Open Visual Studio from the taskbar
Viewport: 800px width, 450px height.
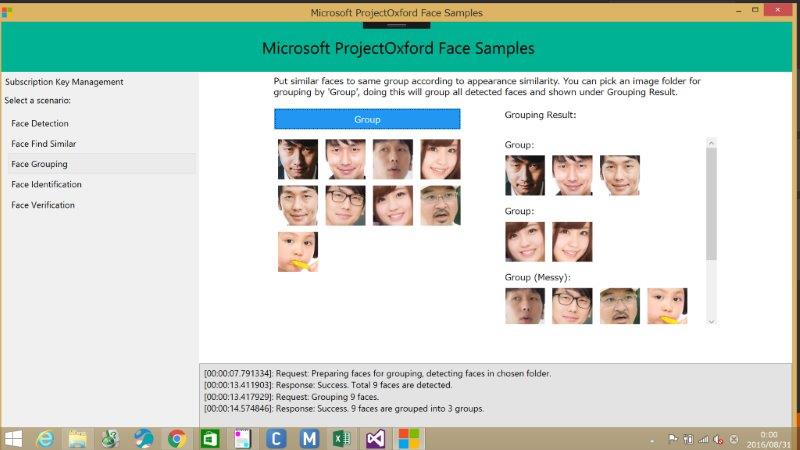click(375, 438)
